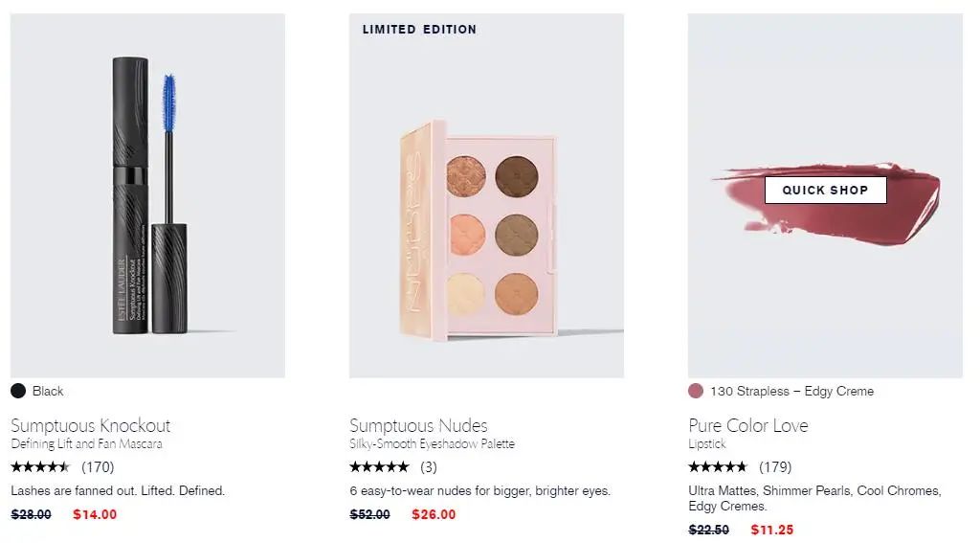
Task: Open the 179 reviews count
Action: (x=775, y=466)
